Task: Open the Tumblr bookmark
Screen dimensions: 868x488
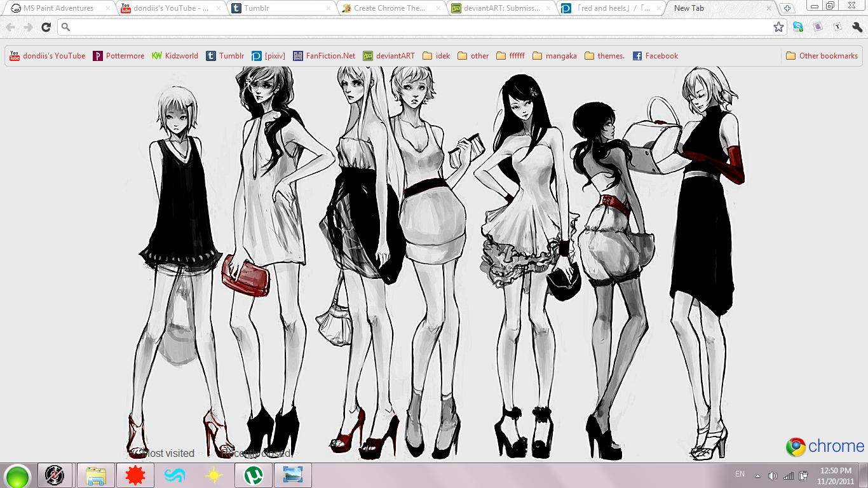Action: click(x=225, y=56)
